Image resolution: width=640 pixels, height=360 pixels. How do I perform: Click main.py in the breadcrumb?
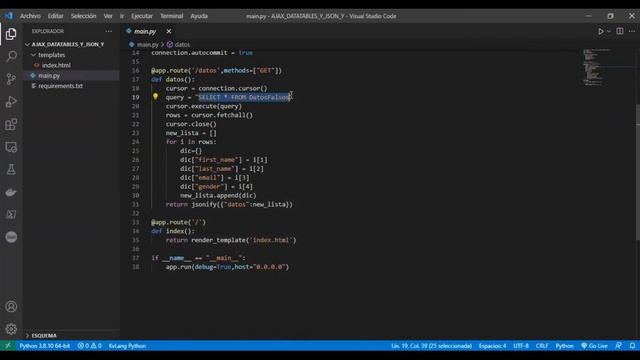[x=147, y=44]
